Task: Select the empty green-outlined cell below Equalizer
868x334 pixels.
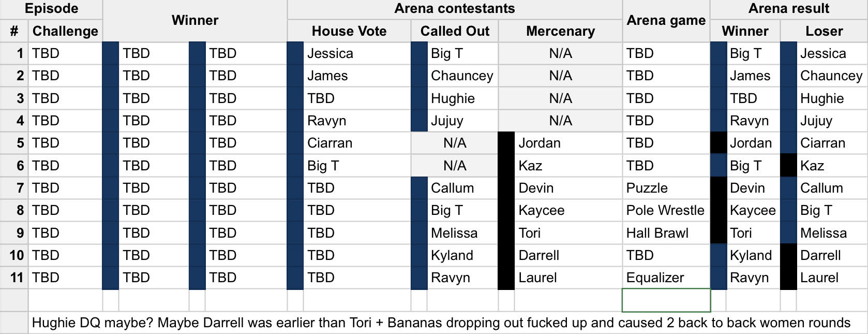Action: 666,300
